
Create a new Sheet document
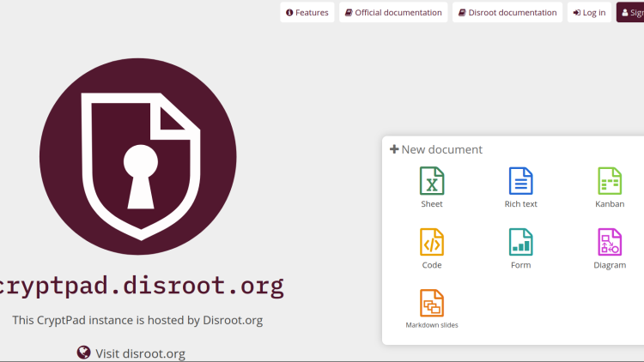click(x=432, y=188)
